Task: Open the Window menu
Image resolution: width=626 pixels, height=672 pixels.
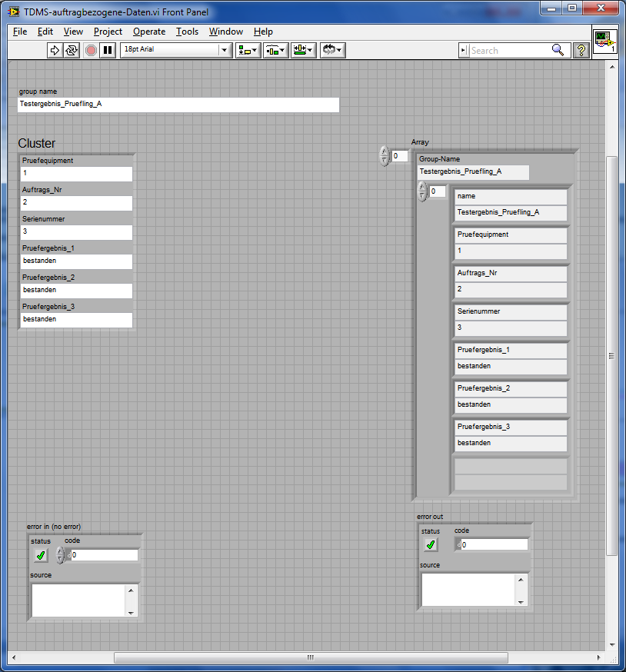Action: (x=226, y=32)
